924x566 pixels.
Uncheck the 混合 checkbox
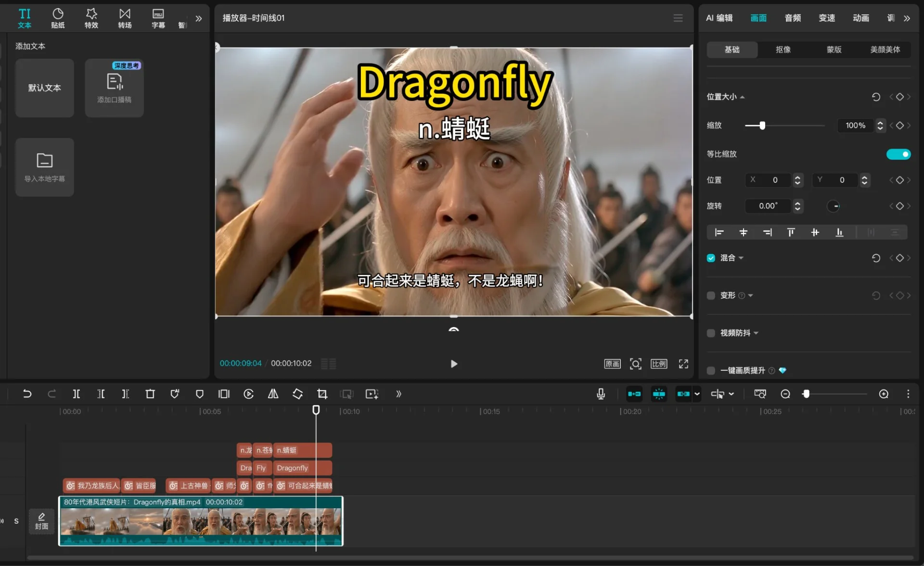click(x=711, y=258)
